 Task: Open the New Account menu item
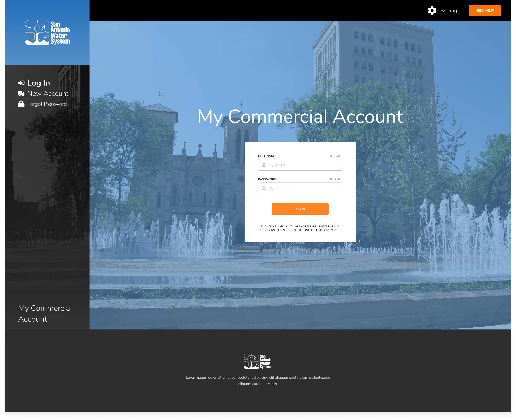[48, 93]
